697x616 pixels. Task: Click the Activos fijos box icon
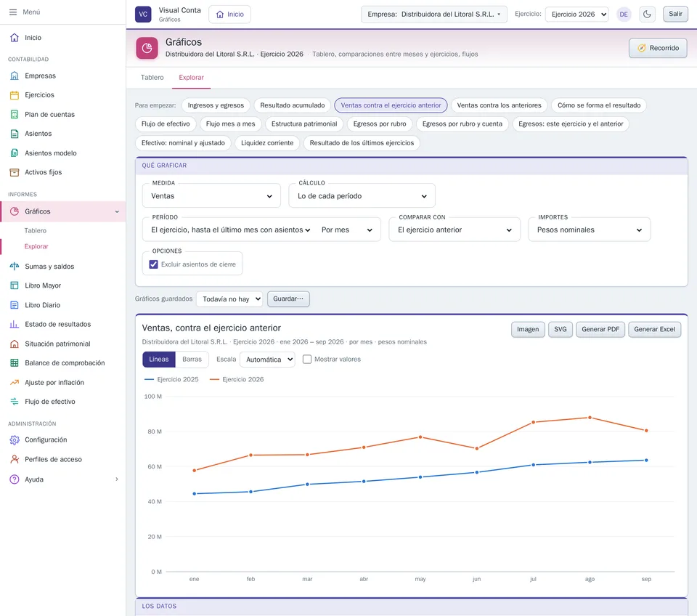[x=15, y=172]
